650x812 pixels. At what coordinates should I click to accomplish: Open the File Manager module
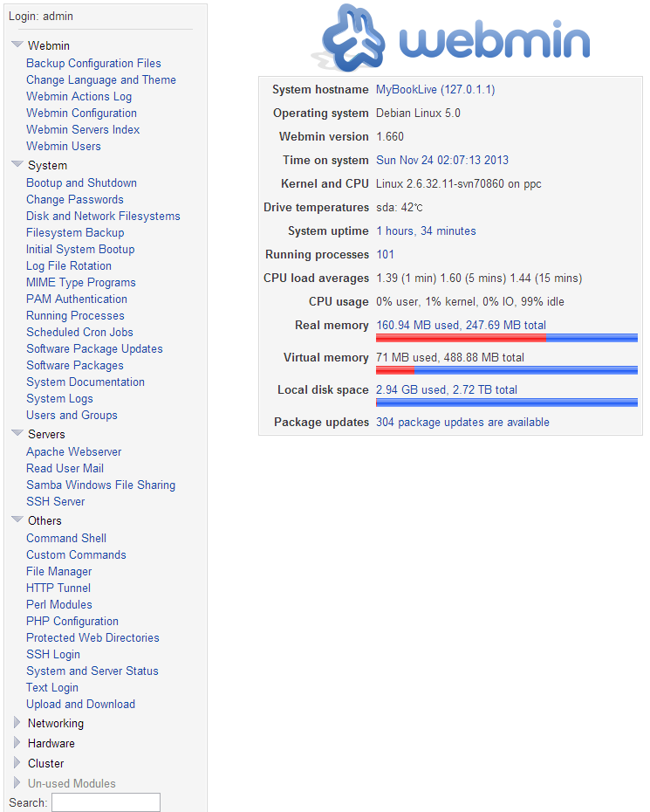(x=58, y=571)
